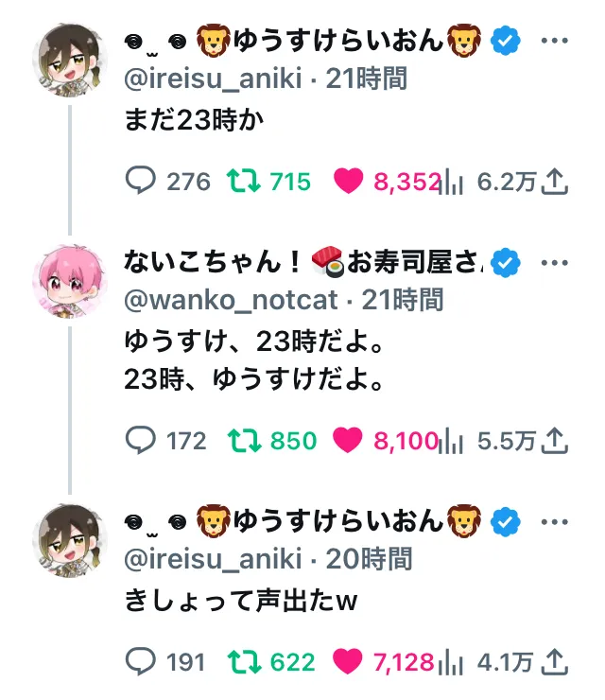Open more options on ないこちゃん's tweet
The width and height of the screenshot is (605, 700).
(554, 262)
